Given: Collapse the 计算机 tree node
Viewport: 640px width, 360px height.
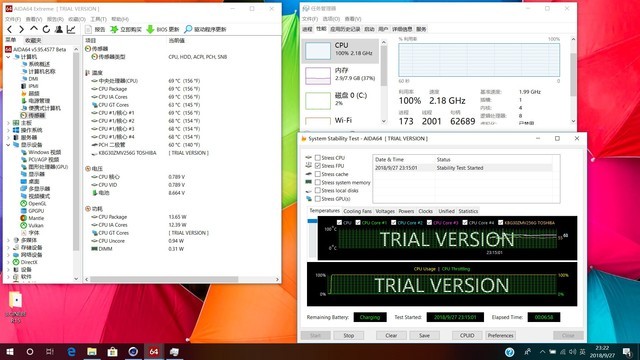Looking at the screenshot, I should click(9, 57).
